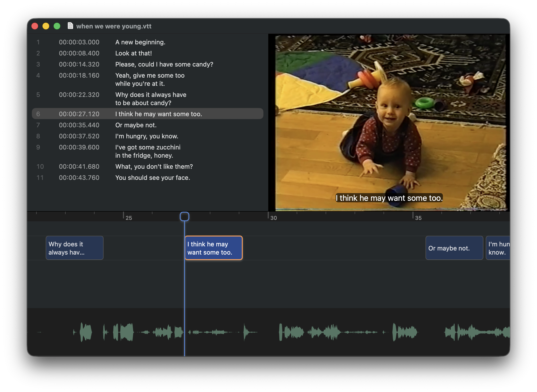Close the when we were young.vtt window
537x392 pixels.
pos(35,26)
